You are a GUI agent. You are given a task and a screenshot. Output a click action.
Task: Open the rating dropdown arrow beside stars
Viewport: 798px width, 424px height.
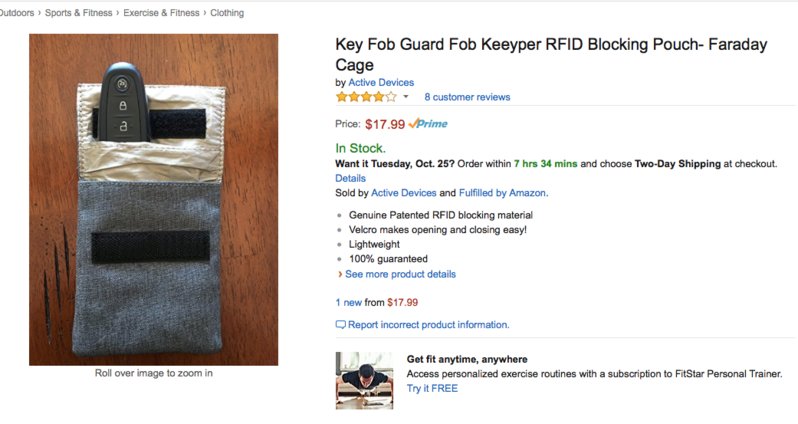pos(406,97)
